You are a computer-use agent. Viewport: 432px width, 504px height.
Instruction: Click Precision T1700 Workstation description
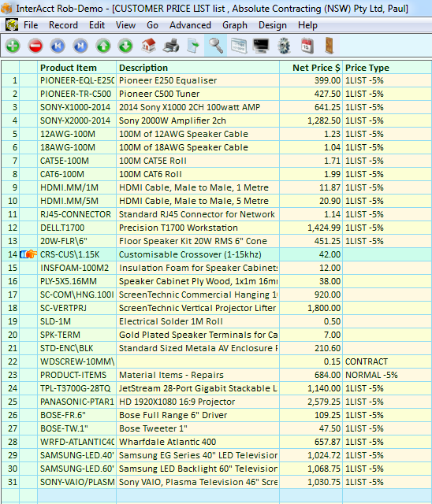(198, 228)
